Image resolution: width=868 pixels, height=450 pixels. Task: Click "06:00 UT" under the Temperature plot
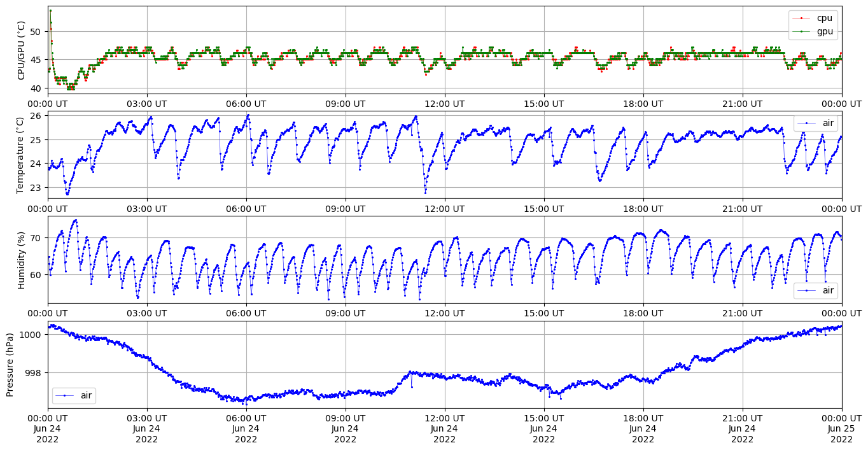tap(246, 208)
